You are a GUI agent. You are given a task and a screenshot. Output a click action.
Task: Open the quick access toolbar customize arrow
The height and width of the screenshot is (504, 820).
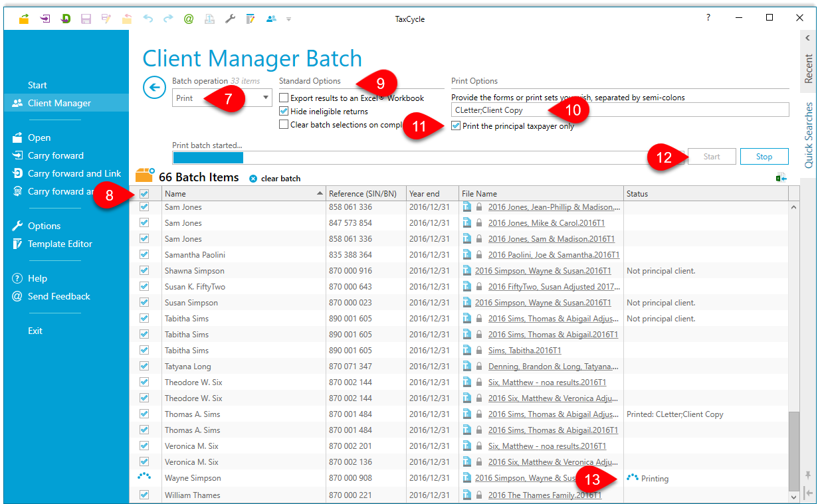(288, 19)
